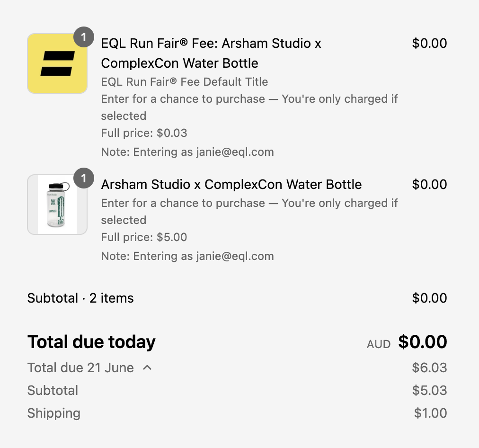
Task: Click the Subtotal 2 items label
Action: (80, 298)
